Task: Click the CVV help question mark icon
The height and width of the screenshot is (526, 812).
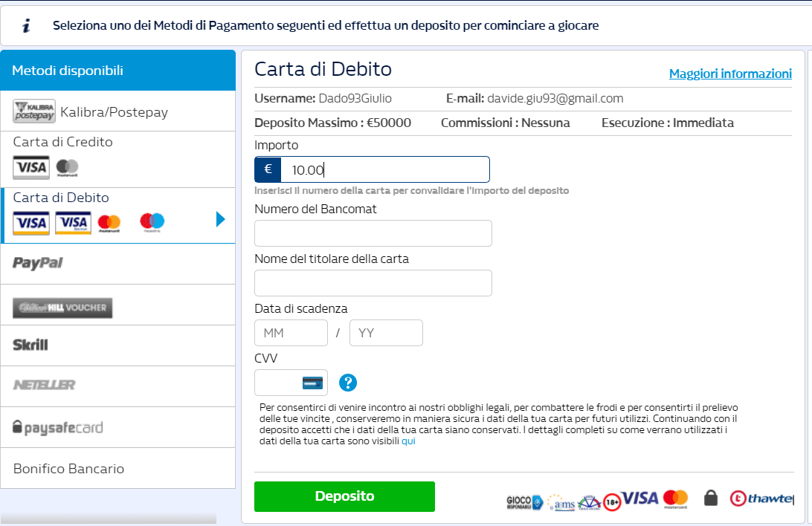Action: coord(348,383)
